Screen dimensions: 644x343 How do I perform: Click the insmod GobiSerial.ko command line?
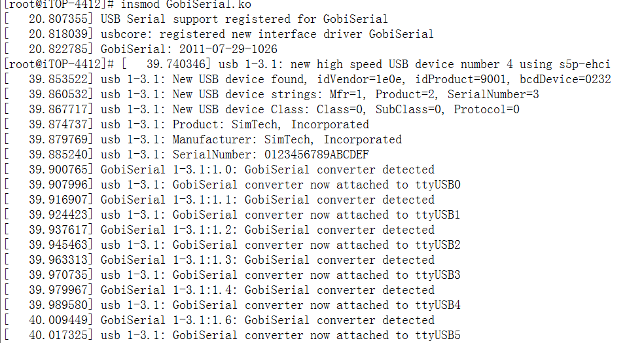point(128,5)
